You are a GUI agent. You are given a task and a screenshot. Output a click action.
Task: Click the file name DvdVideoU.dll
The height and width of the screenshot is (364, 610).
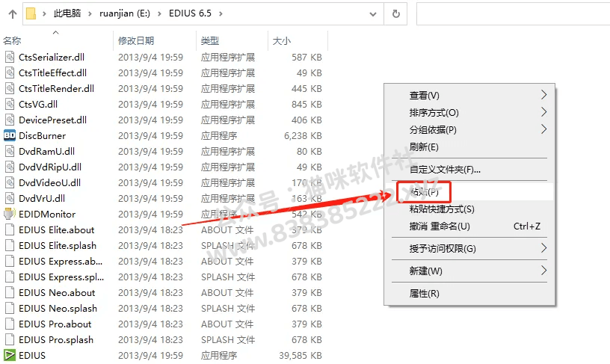pos(50,183)
